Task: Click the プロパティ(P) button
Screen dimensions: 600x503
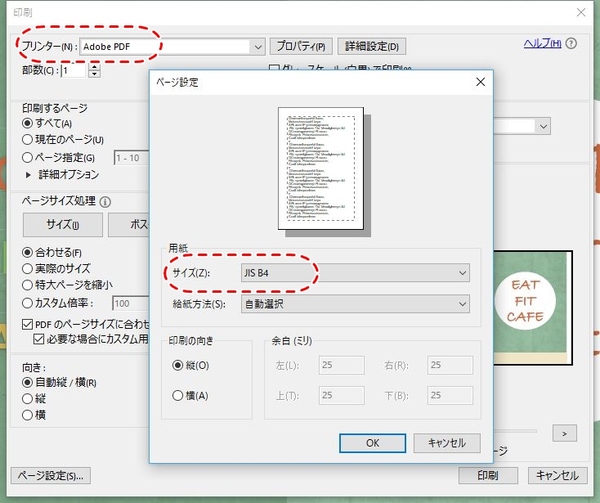Action: click(x=301, y=46)
